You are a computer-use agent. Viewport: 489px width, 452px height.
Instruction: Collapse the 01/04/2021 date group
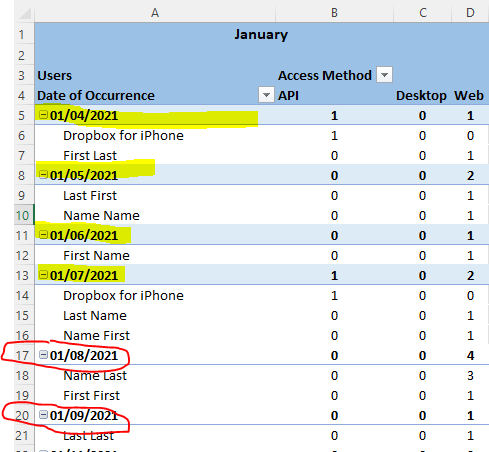tap(43, 115)
